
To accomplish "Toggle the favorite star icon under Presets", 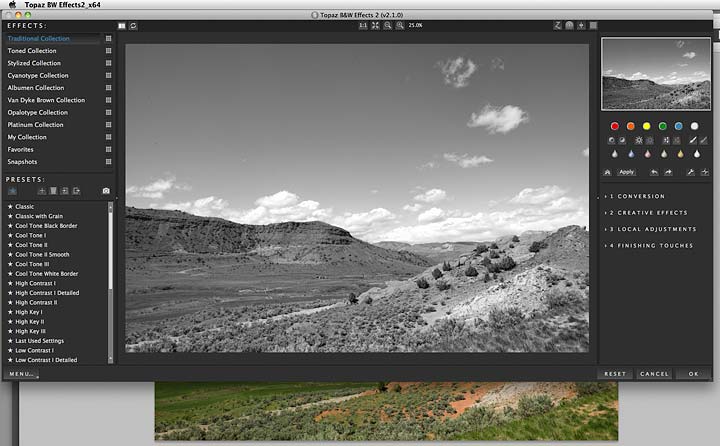I will pos(12,191).
